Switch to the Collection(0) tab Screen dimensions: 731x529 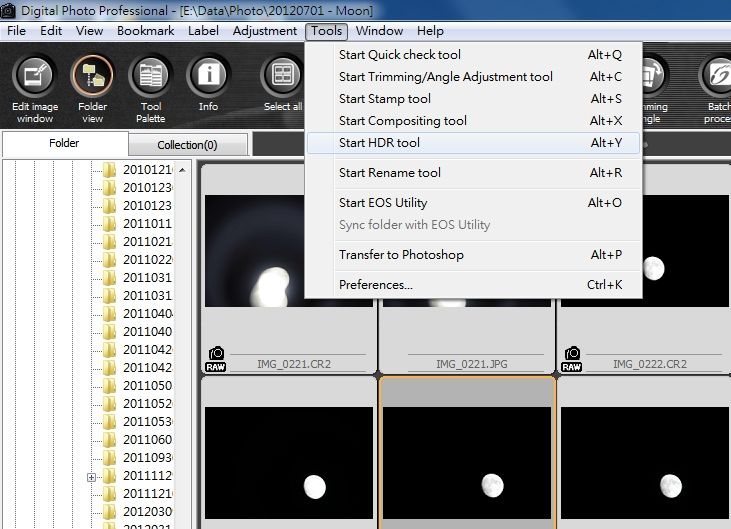(x=187, y=145)
